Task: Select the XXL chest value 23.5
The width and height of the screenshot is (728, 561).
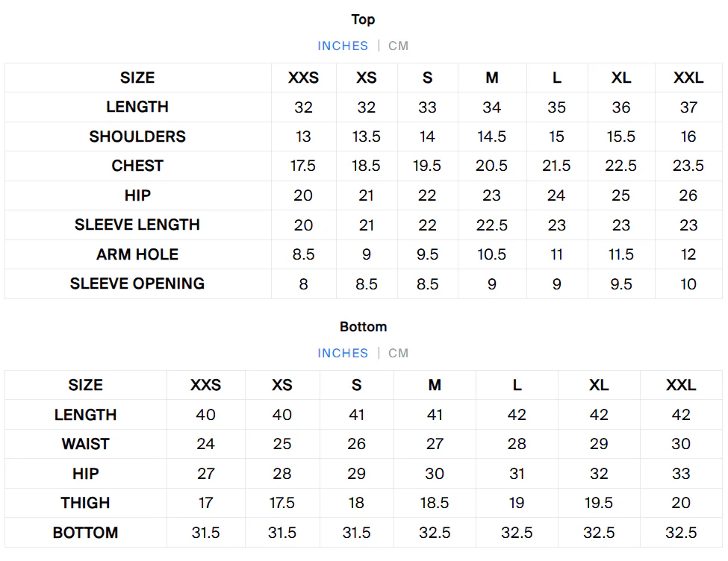Action: point(688,166)
